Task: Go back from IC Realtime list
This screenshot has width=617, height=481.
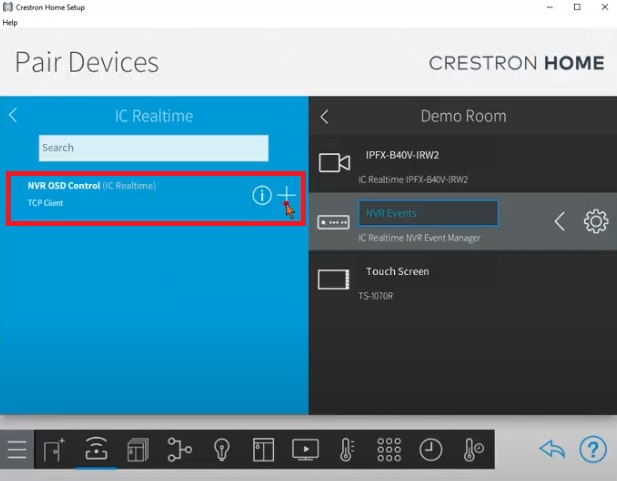Action: pos(13,115)
